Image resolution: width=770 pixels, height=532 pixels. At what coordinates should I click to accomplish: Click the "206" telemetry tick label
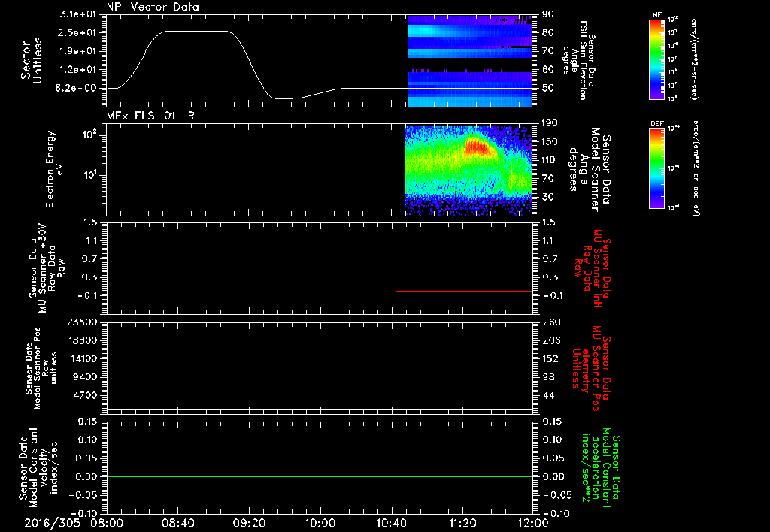pyautogui.click(x=550, y=340)
